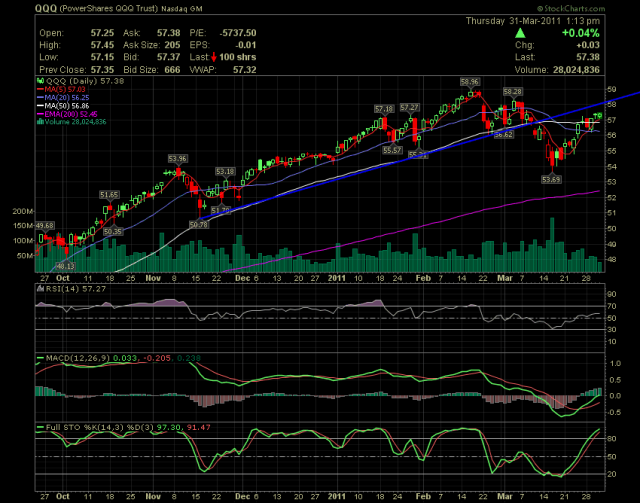Click the Nasdaq GM exchange label
The image size is (640, 503).
[x=181, y=9]
